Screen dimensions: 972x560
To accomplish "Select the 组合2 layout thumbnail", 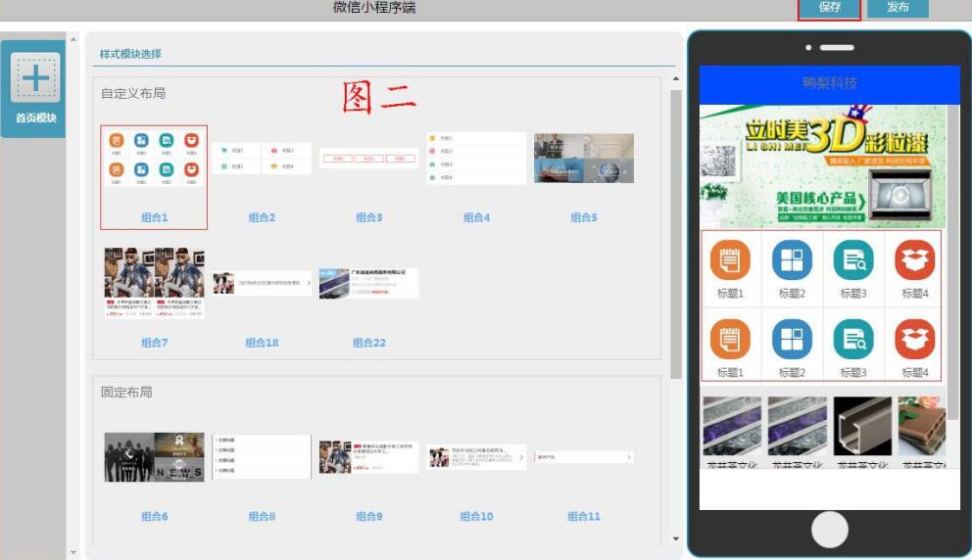I will pos(262,158).
